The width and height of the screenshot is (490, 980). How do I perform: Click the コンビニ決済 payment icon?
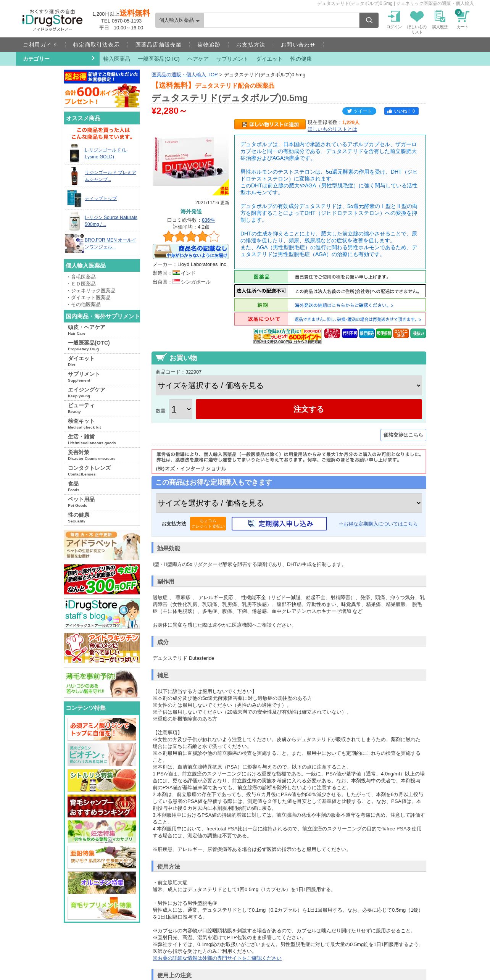click(x=401, y=333)
